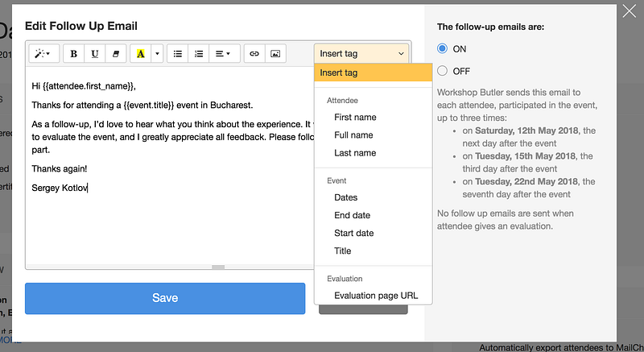Close the Edit Follow Up Email dialog
The width and height of the screenshot is (644, 352).
(629, 11)
